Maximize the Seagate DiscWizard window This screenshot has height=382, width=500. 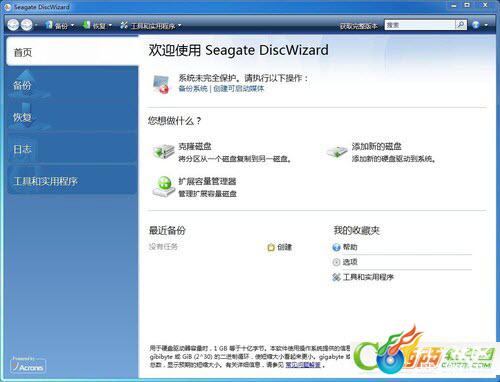point(467,6)
